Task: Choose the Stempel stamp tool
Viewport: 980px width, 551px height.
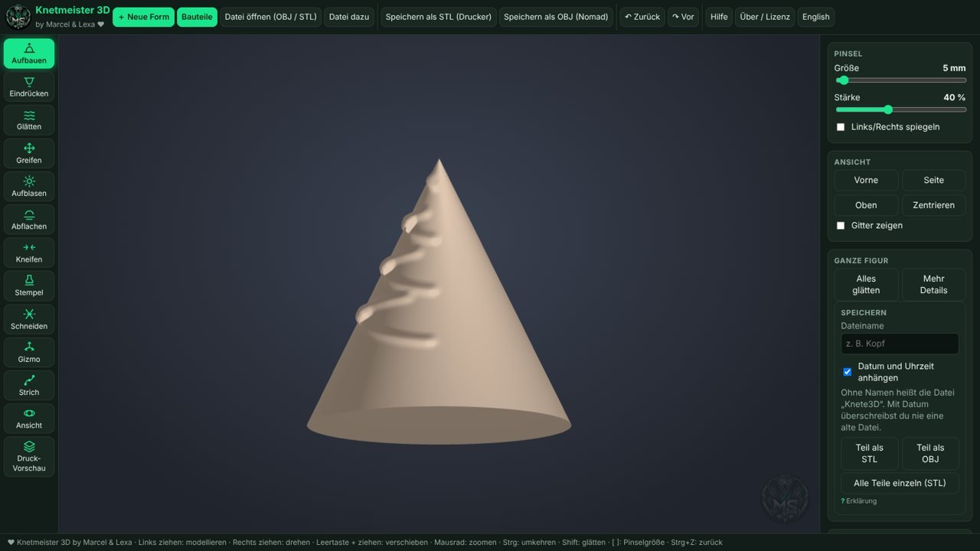Action: (x=29, y=286)
